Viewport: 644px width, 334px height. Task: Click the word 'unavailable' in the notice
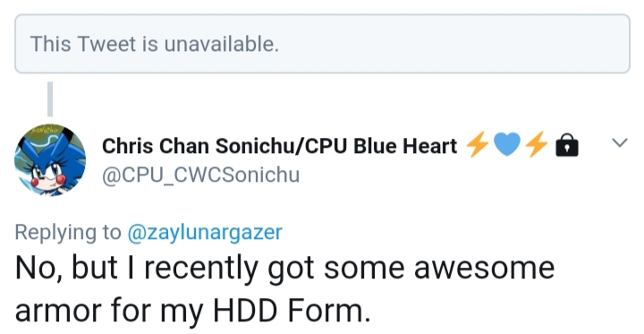click(x=222, y=44)
